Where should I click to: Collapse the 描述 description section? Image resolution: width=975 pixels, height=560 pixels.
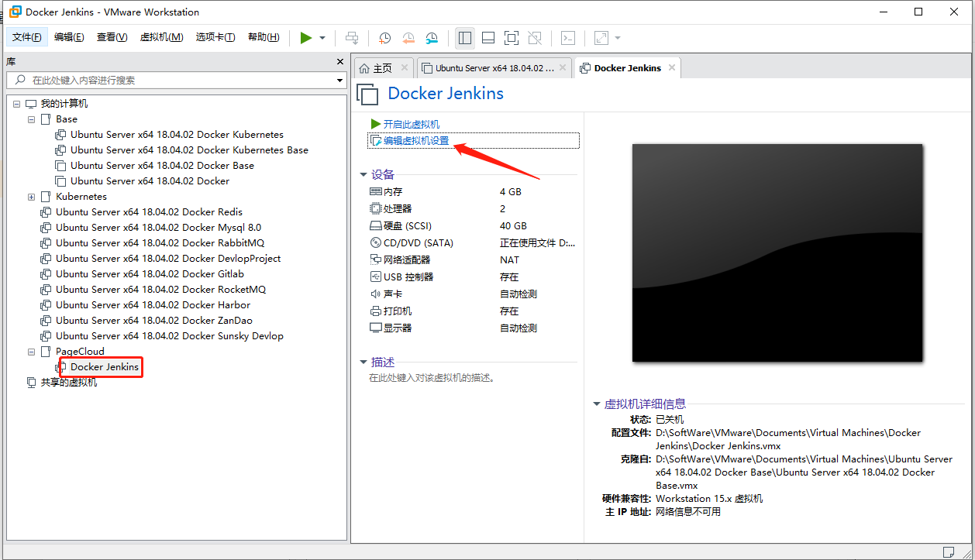(x=363, y=362)
